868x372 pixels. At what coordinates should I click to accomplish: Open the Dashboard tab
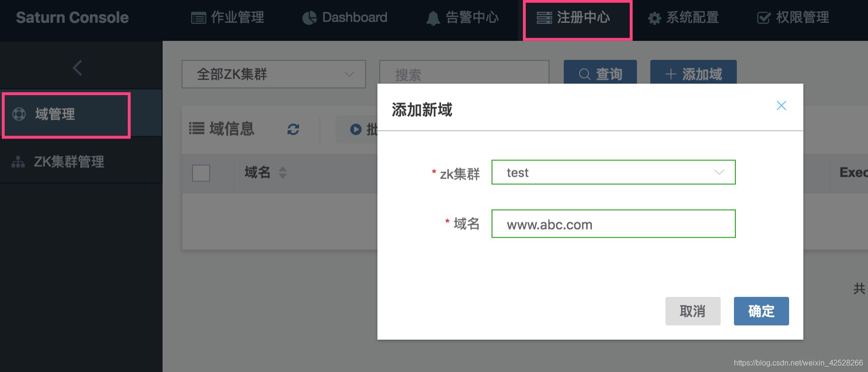(x=345, y=18)
